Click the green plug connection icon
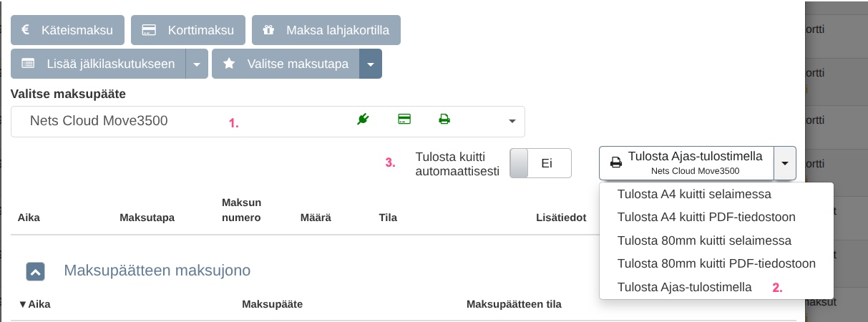The width and height of the screenshot is (868, 322). tap(363, 119)
